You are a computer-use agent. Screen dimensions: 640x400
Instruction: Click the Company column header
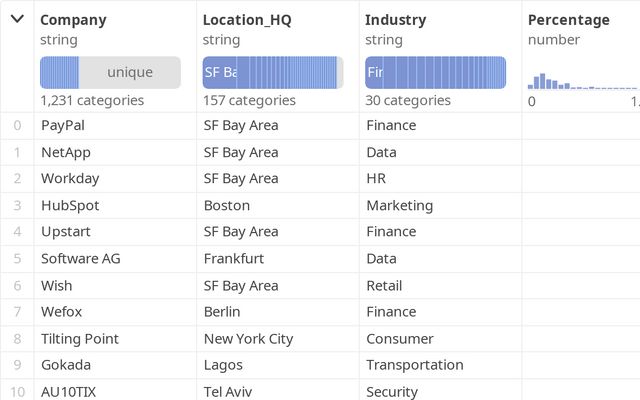coord(73,20)
